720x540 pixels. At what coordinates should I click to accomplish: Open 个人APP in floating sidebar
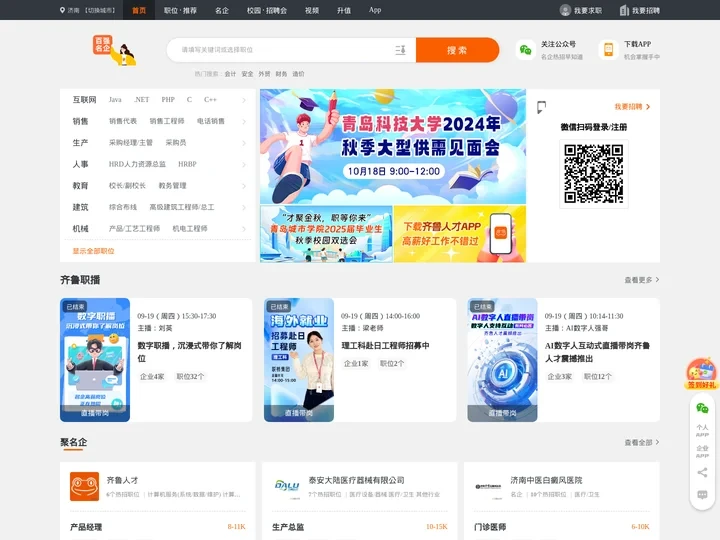(702, 430)
